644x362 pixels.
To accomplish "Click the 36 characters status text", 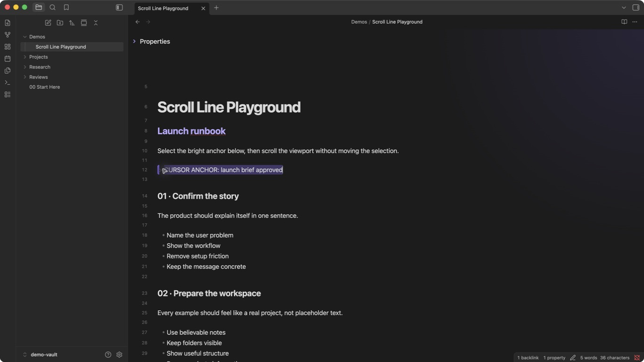I will 614,357.
